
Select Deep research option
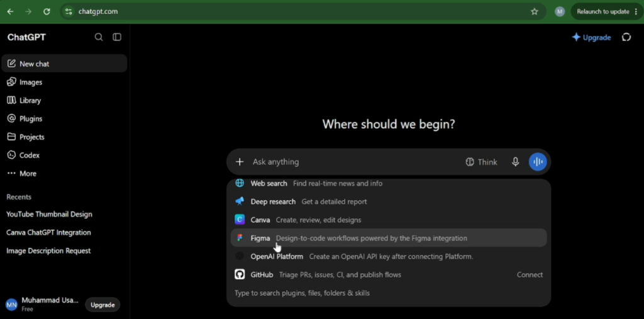coord(389,201)
